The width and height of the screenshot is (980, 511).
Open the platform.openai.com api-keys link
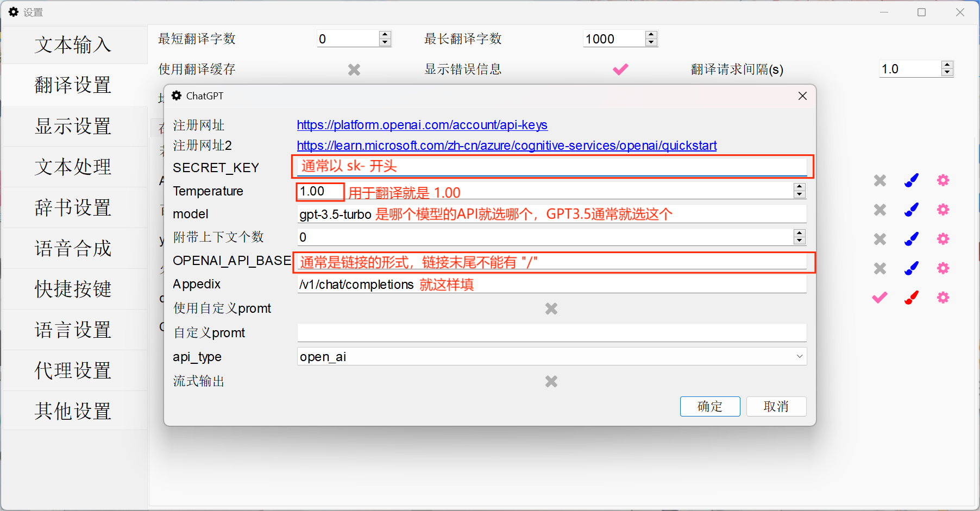pos(422,125)
